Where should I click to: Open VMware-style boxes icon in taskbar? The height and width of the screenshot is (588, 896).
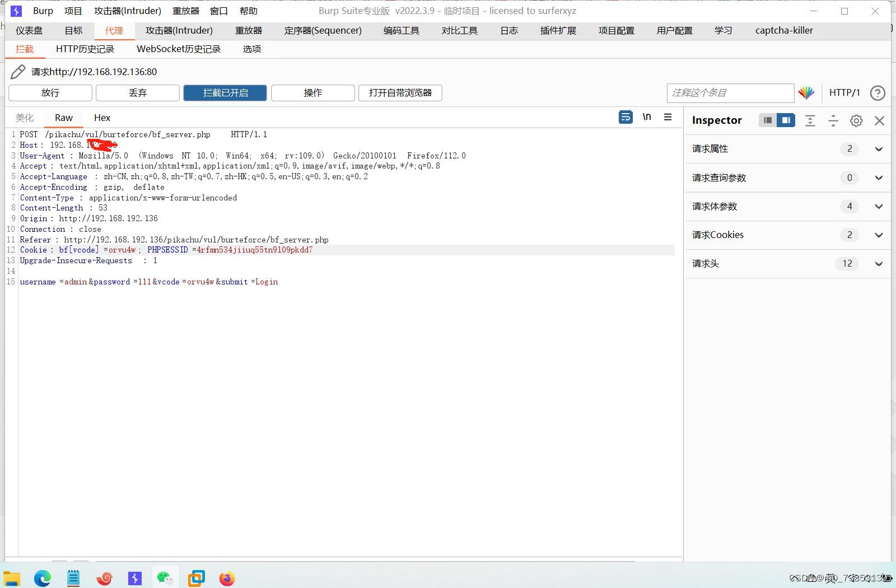coord(196,578)
